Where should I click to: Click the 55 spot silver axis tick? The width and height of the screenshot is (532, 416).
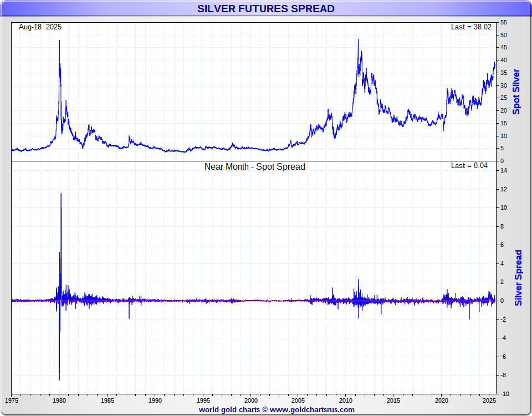pyautogui.click(x=504, y=22)
